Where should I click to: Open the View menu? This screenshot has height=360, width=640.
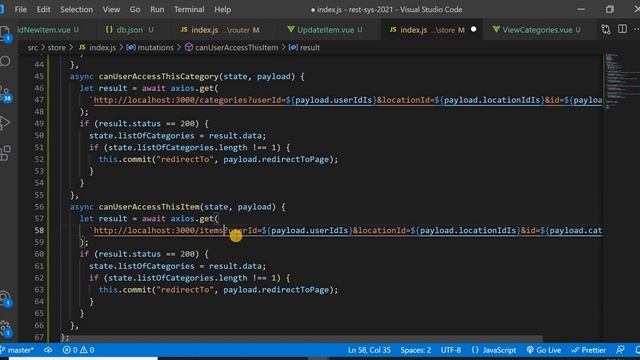111,9
